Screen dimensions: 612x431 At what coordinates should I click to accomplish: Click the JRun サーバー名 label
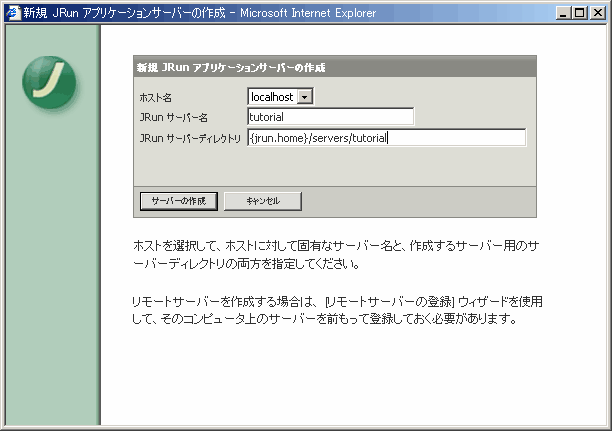click(174, 118)
